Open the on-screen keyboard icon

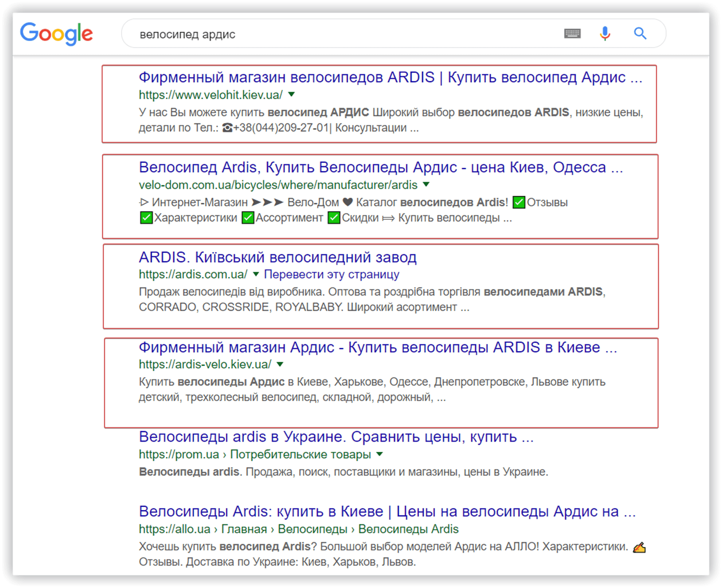click(572, 33)
